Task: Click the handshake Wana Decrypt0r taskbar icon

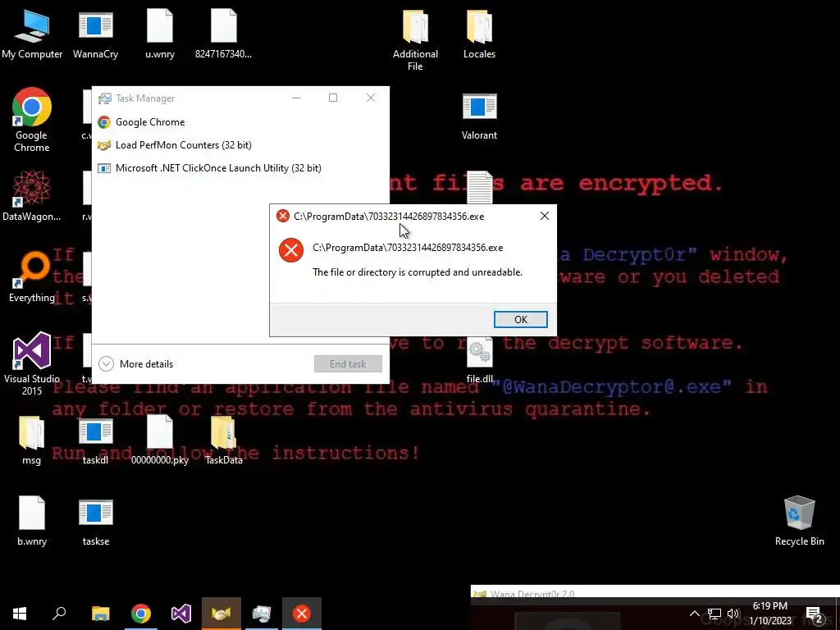Action: 221,614
